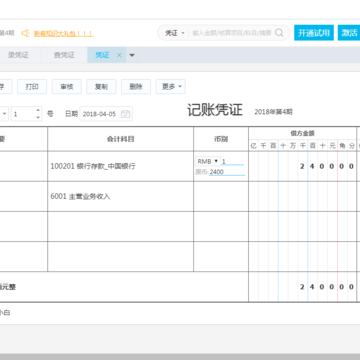
Task: Click the magnifier search icon
Action: (x=279, y=33)
